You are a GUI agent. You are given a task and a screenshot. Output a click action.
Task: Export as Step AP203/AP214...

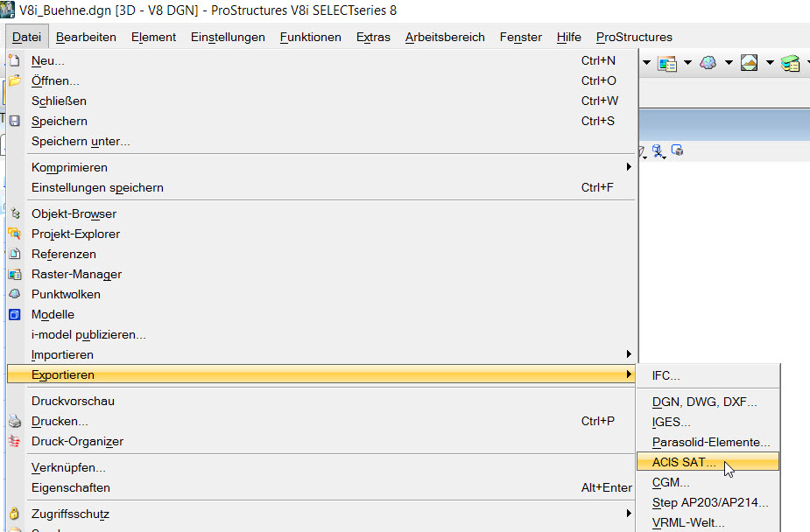point(708,503)
